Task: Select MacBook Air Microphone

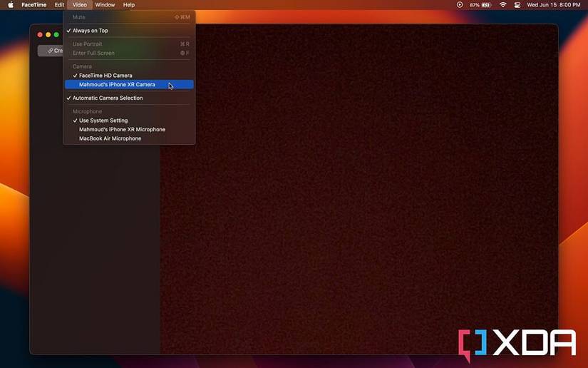Action: (129, 138)
